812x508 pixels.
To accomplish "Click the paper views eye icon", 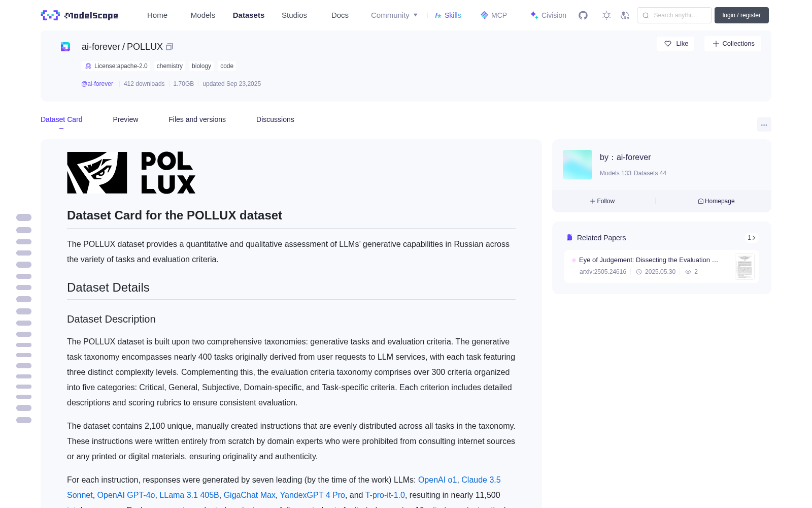I will pyautogui.click(x=688, y=272).
